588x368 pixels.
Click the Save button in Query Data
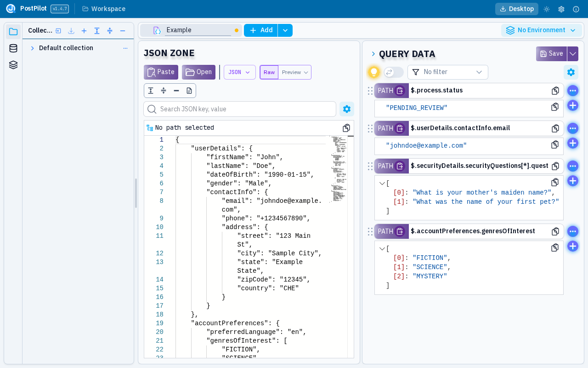551,54
